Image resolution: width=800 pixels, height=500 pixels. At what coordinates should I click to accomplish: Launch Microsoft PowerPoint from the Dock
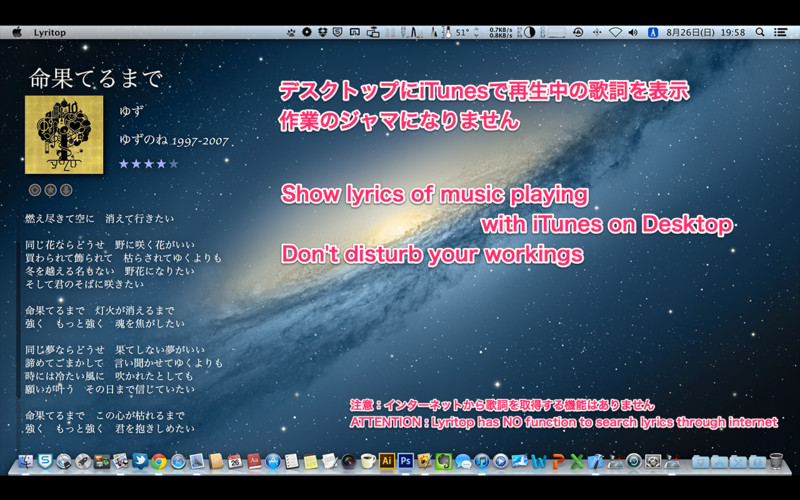pyautogui.click(x=558, y=461)
